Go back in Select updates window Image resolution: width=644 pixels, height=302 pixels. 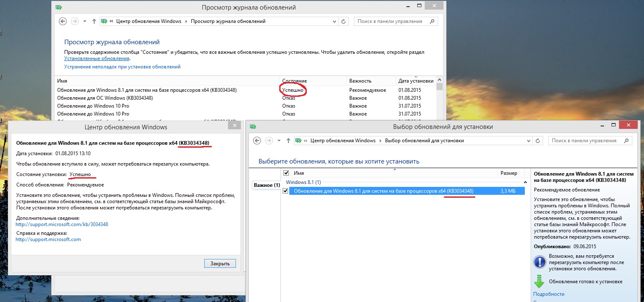click(257, 141)
